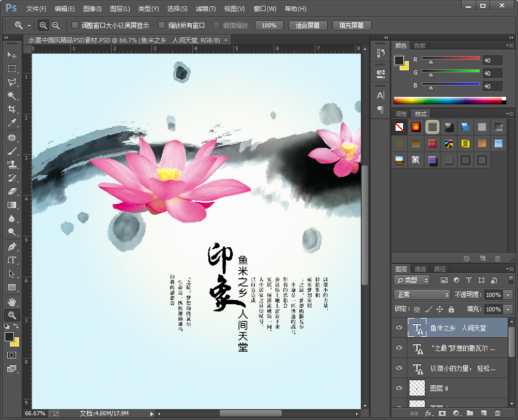
Task: Enable 调整窗口大小以满屏显示 checkbox
Action: click(75, 25)
